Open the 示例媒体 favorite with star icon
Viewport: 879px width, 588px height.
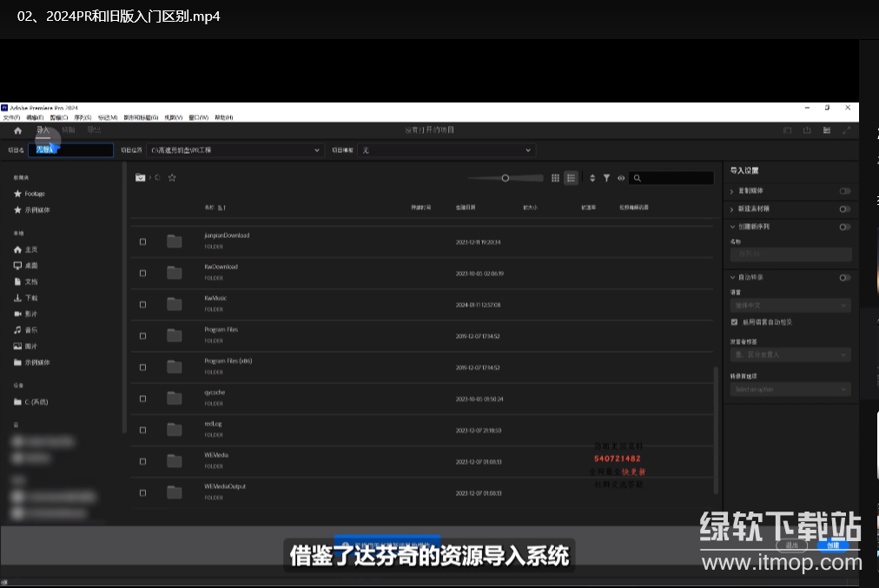point(32,209)
